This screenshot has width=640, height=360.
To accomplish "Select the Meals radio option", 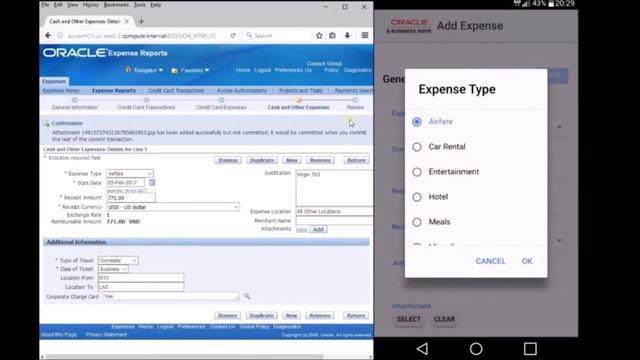I will click(x=417, y=222).
